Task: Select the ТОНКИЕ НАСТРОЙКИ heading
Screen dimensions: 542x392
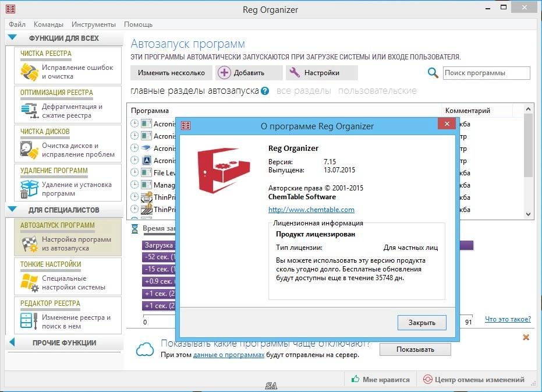Action: pyautogui.click(x=51, y=264)
